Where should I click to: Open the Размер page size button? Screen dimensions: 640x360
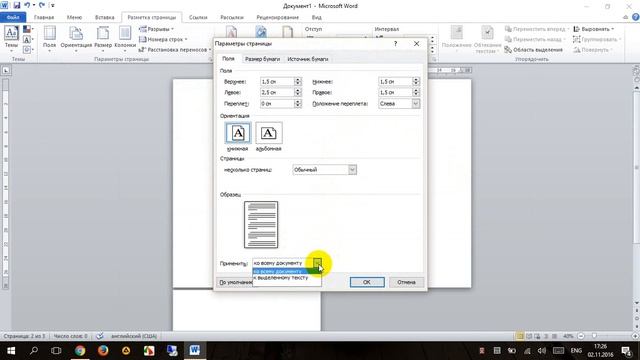coord(103,38)
